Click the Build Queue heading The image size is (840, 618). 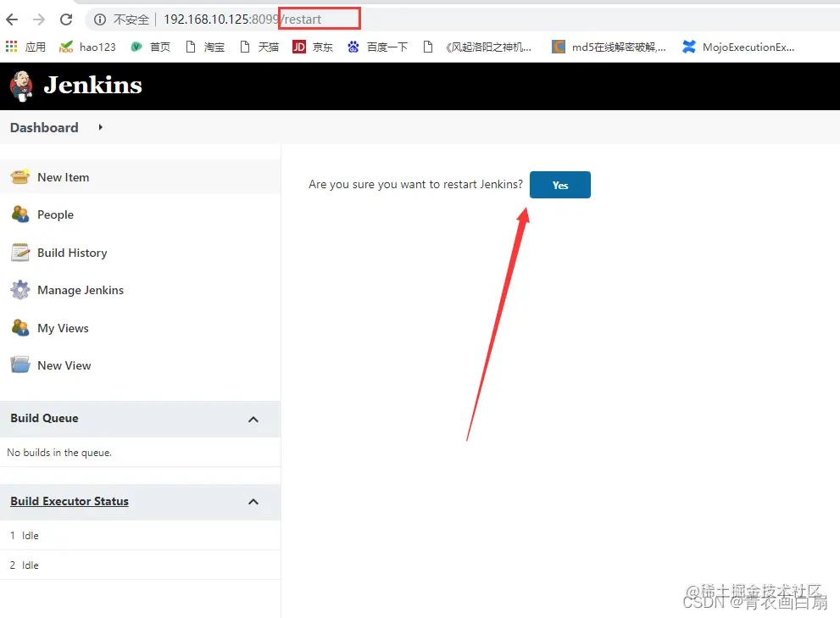(44, 418)
